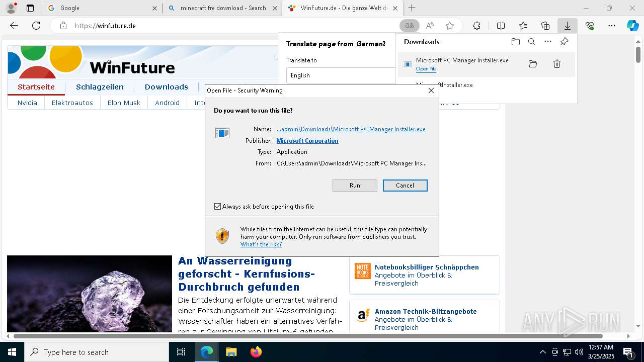Click the file name path link
Image resolution: width=644 pixels, height=362 pixels.
[x=351, y=129]
